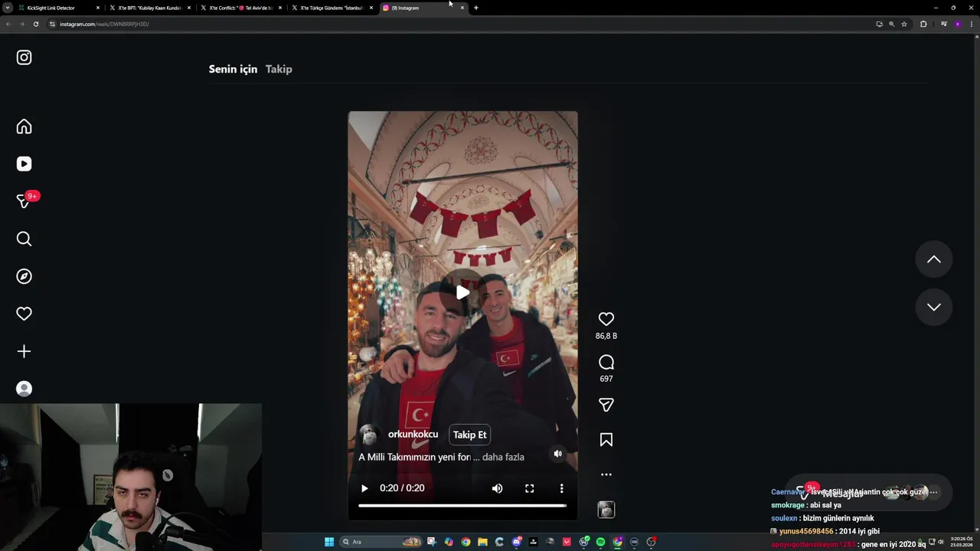Open the orkunkokcu profile link
This screenshot has width=980, height=551.
click(413, 434)
